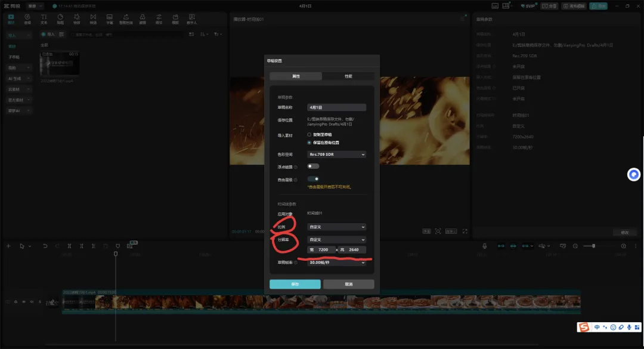
Task: Open the Digital Human (数字人) icon
Action: coord(192,19)
